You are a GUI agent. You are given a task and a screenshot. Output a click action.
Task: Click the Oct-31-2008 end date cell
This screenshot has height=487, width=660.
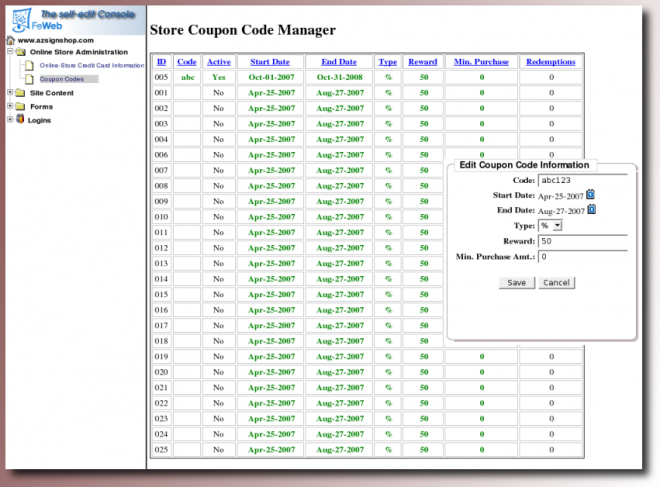pyautogui.click(x=340, y=77)
